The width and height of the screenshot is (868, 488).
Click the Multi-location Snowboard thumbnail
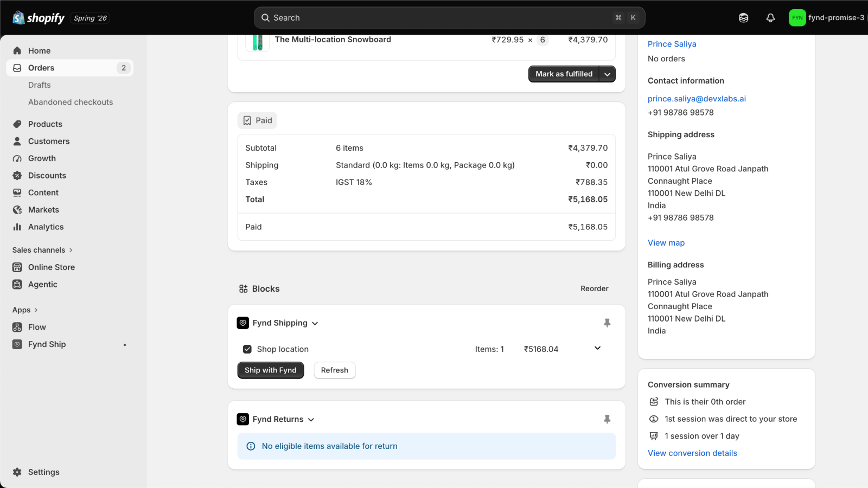tap(258, 42)
